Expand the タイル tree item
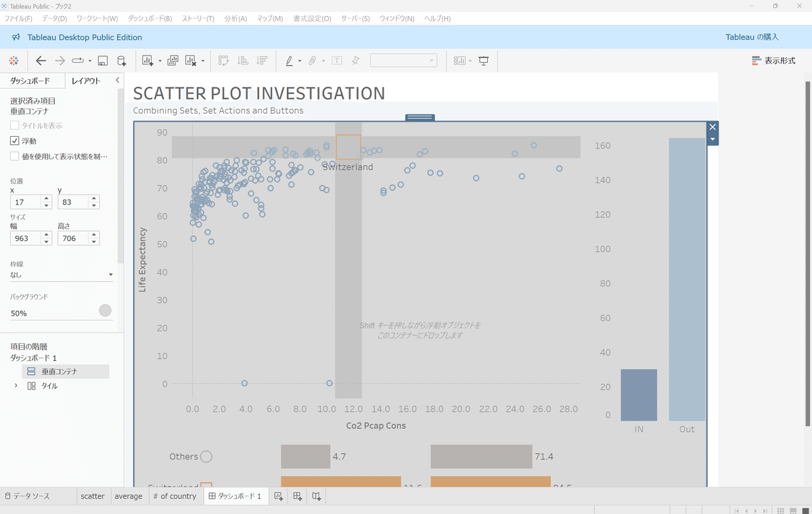Screen dimensions: 812x514 16,386
